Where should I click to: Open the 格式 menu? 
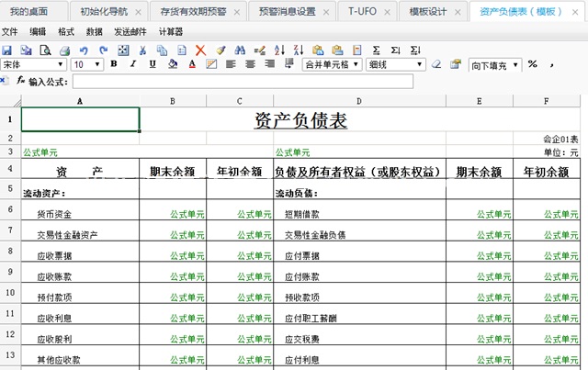(66, 31)
